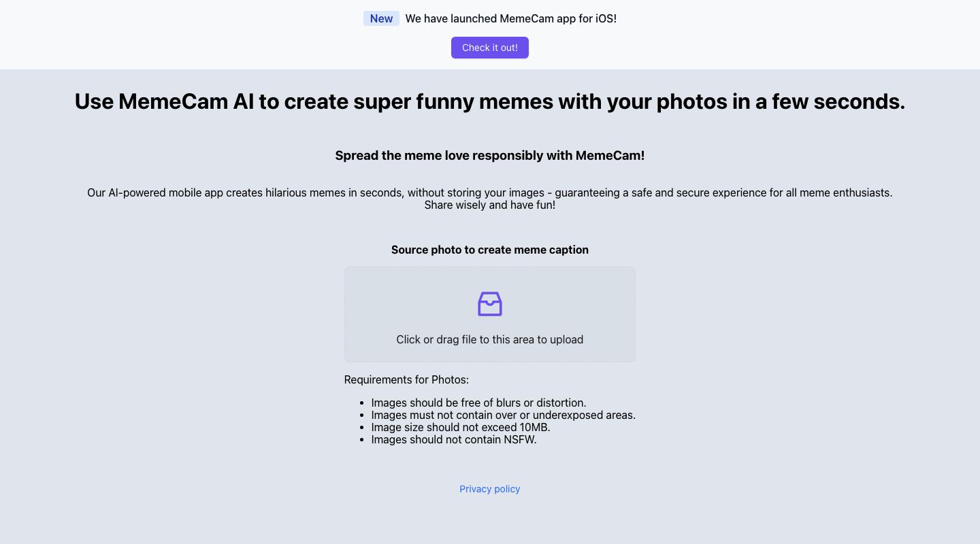Click the over or underexposed areas requirement
Image resolution: width=980 pixels, height=544 pixels.
pyautogui.click(x=503, y=415)
